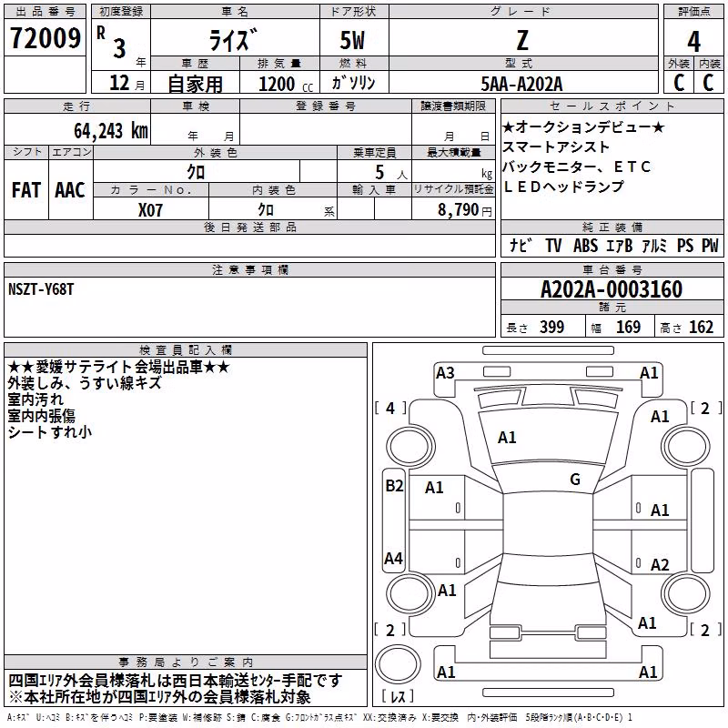Select the car name ライズ
The height and width of the screenshot is (728, 728).
click(x=233, y=39)
